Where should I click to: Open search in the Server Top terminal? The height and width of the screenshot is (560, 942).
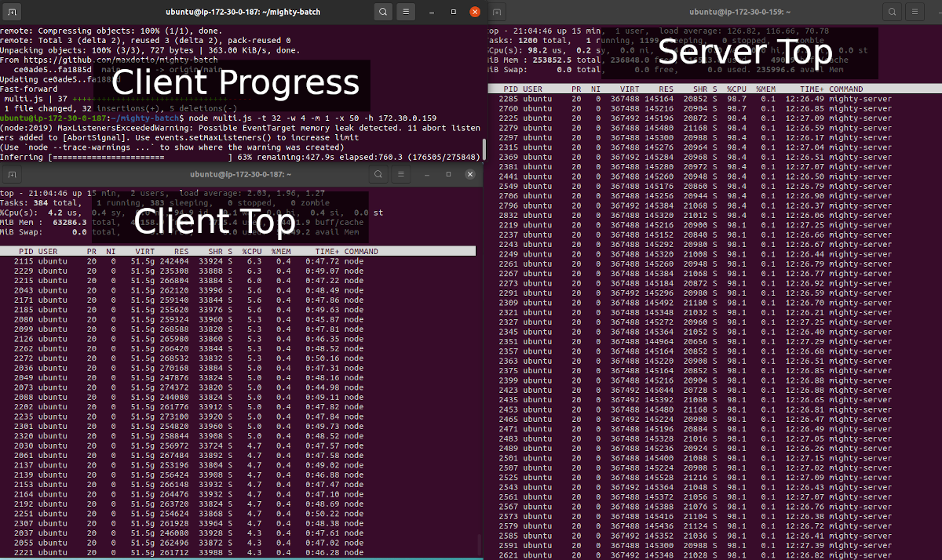tap(893, 12)
